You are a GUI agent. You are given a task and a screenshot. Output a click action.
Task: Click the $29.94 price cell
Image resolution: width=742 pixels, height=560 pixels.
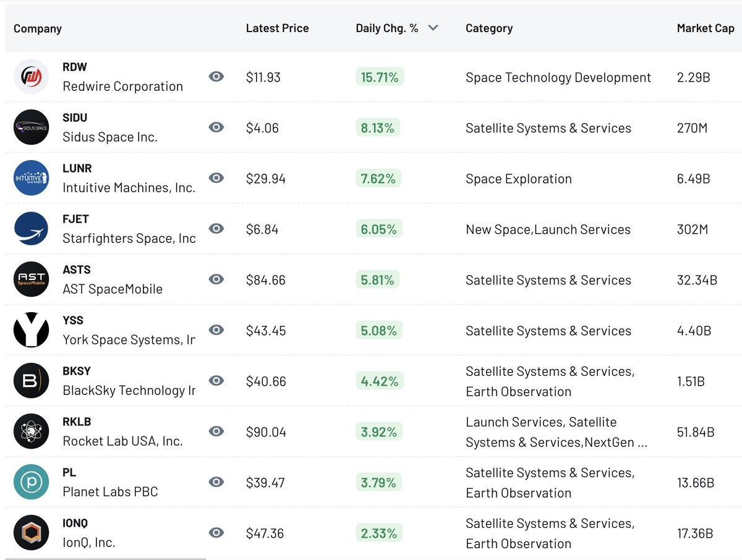click(x=266, y=179)
